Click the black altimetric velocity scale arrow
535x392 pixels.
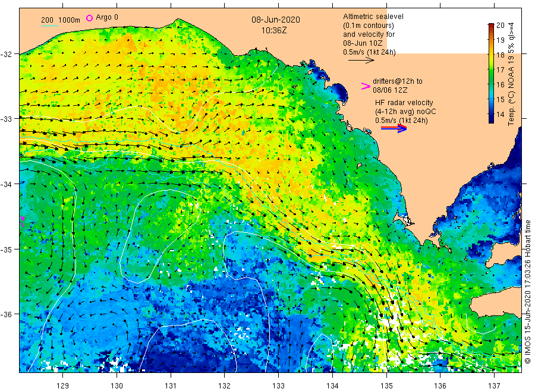pyautogui.click(x=361, y=61)
